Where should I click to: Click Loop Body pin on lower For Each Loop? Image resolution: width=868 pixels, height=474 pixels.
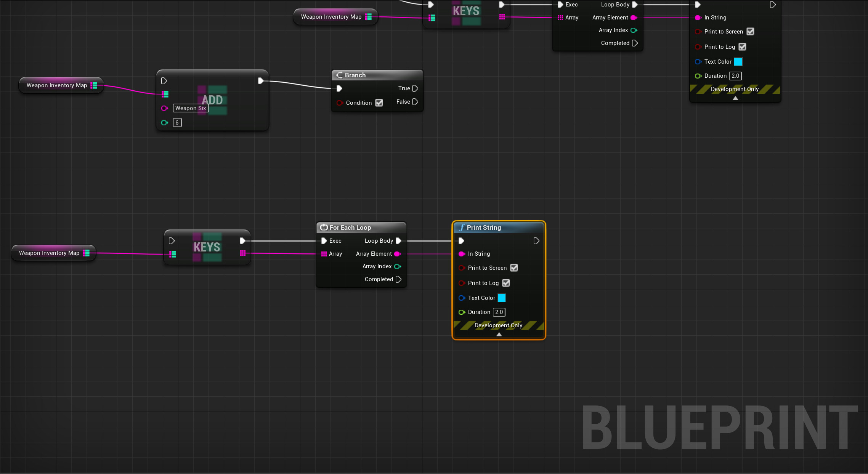(399, 241)
